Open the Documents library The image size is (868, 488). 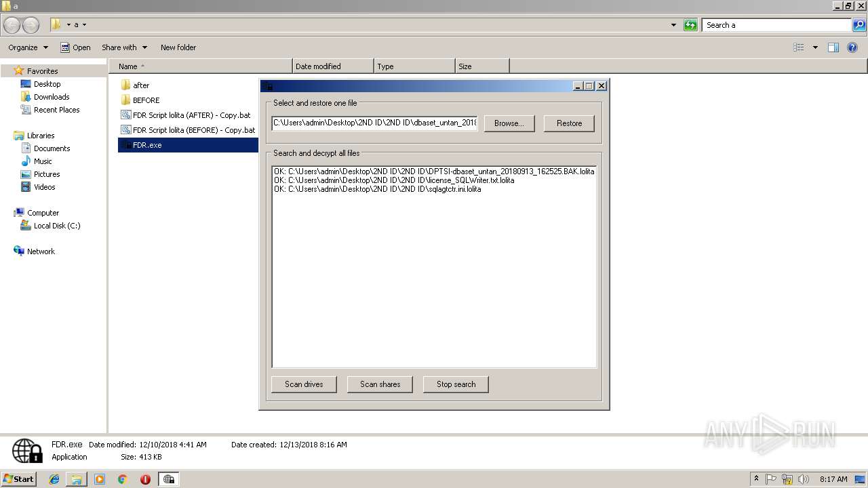coord(52,148)
